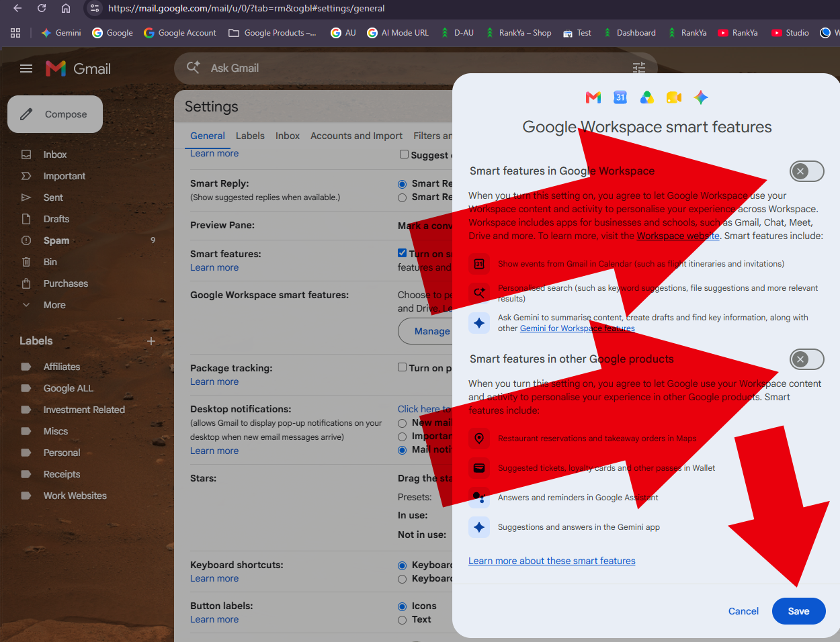
Task: Open the Google Account bookmark
Action: 180,32
